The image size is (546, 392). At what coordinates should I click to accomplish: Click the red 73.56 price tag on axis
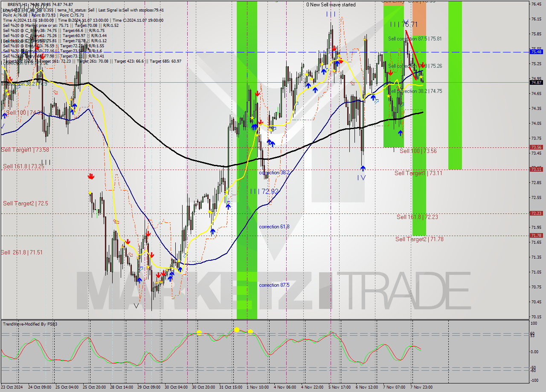click(536, 147)
